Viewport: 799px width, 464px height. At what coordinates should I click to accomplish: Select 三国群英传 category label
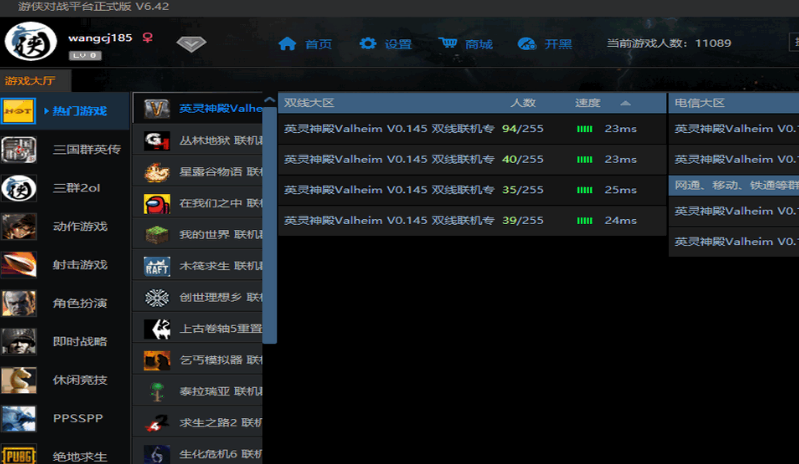[x=87, y=150]
